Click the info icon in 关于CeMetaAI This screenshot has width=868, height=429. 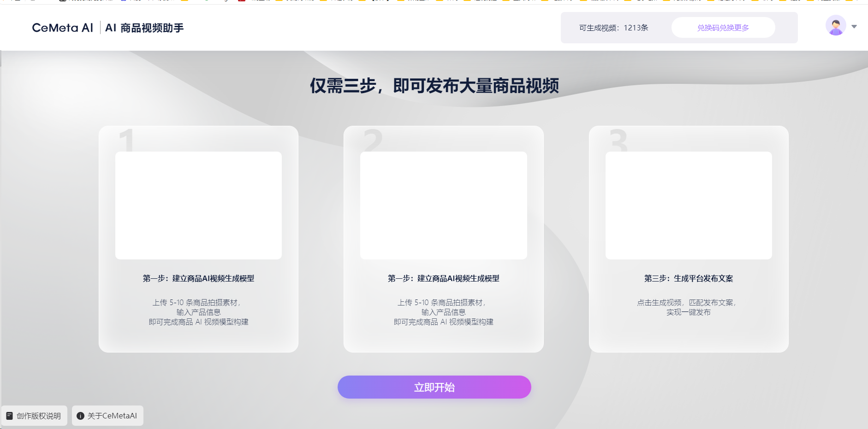point(80,416)
